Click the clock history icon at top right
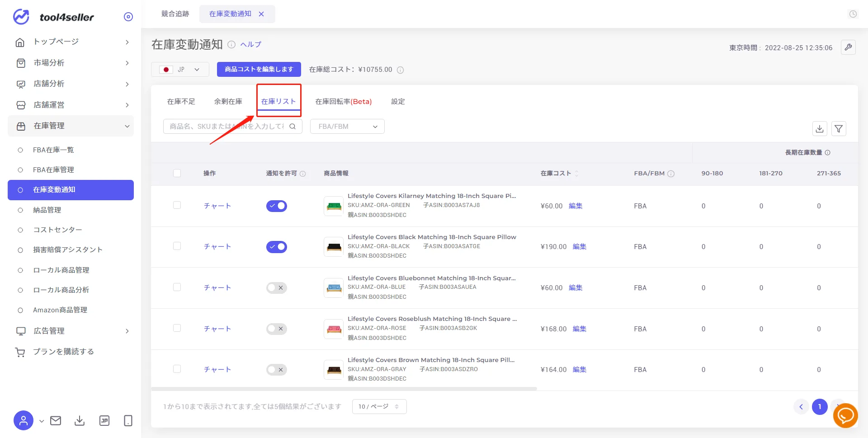Viewport: 868px width, 438px height. pos(853,14)
